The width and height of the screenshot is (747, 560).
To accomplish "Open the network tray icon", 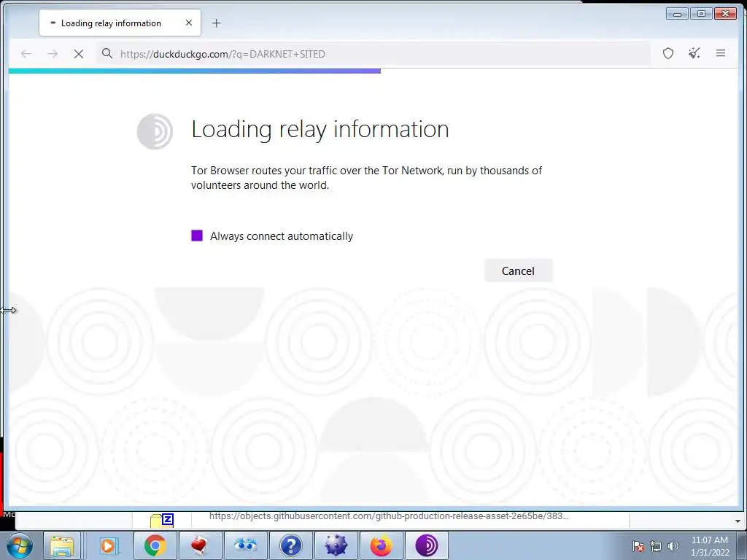I will point(656,546).
